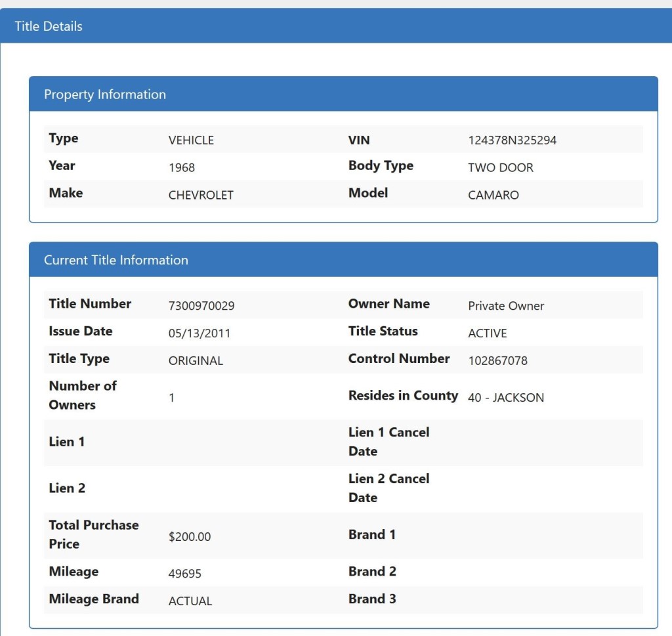
Task: Click the Year value 1968
Action: coord(182,167)
